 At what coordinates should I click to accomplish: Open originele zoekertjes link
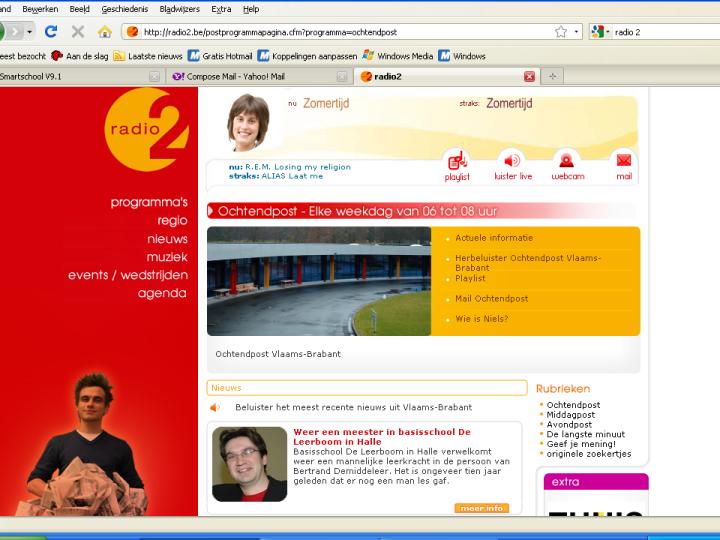click(589, 454)
